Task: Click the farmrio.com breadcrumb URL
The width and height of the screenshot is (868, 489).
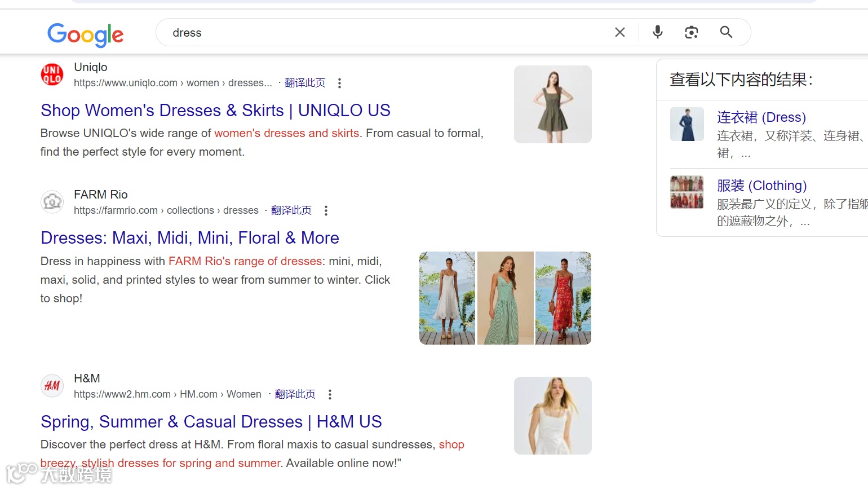Action: (x=166, y=210)
